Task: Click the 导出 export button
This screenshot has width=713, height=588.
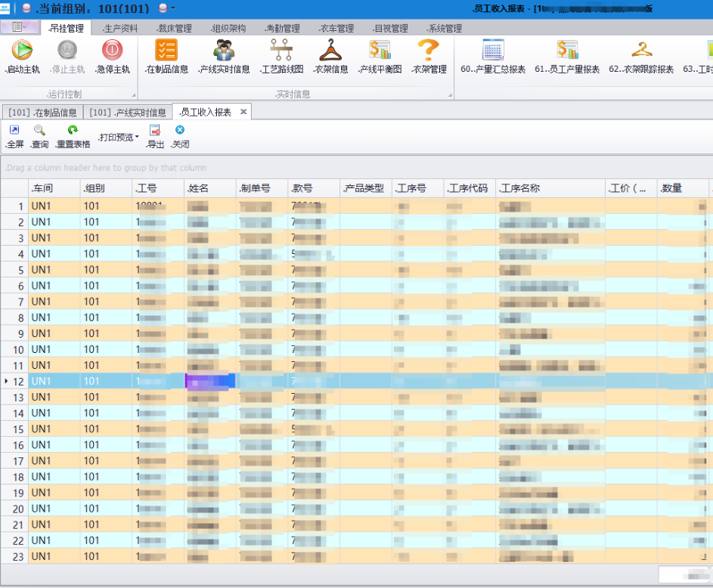Action: (154, 136)
